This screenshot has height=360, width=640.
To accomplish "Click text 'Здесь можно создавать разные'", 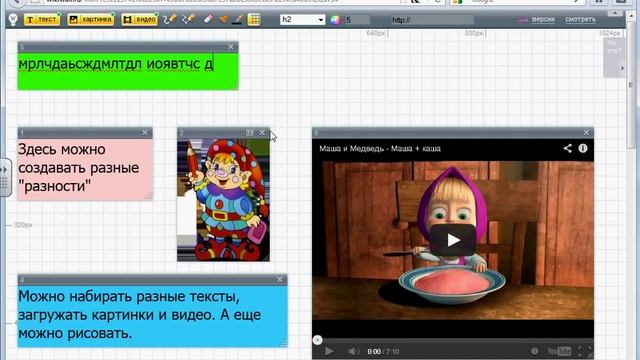I will [78, 158].
